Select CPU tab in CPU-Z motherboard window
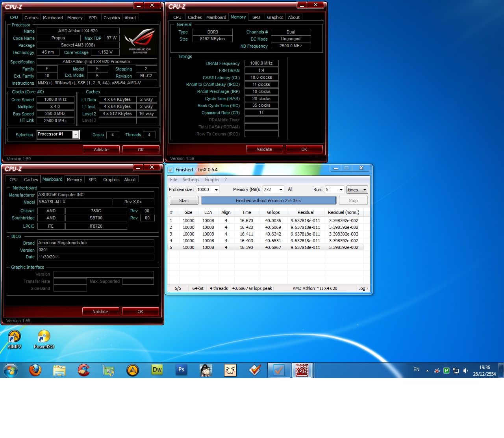504x438 pixels. 14,180
